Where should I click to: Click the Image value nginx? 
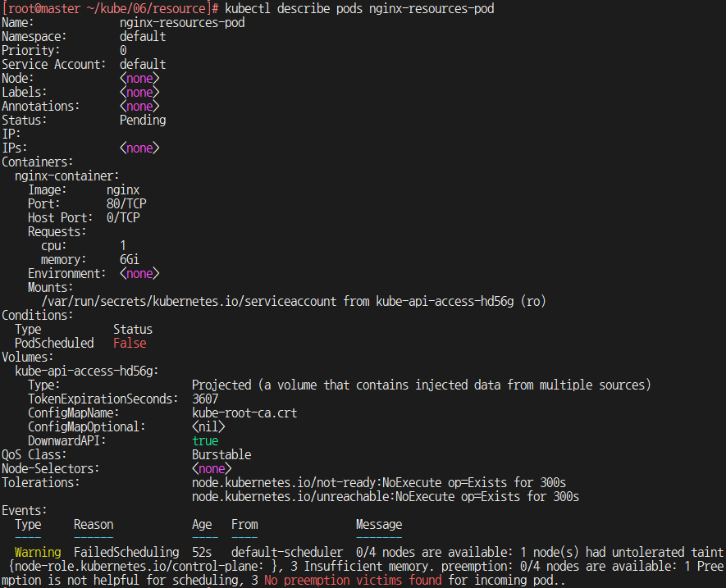[123, 189]
